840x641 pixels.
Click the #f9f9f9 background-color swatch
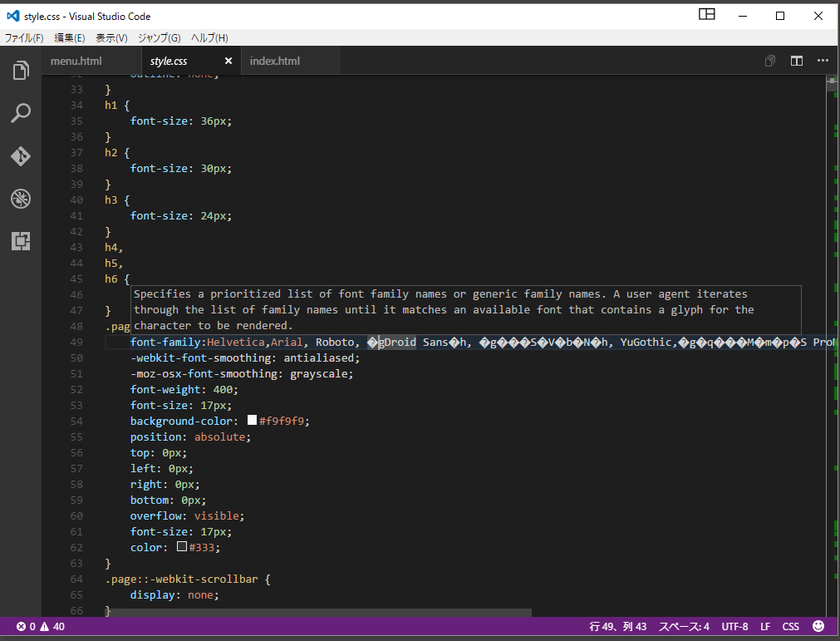tap(252, 420)
